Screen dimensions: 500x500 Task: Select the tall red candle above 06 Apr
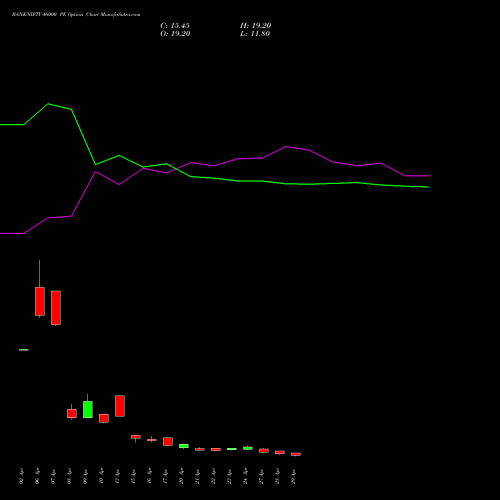[40, 301]
